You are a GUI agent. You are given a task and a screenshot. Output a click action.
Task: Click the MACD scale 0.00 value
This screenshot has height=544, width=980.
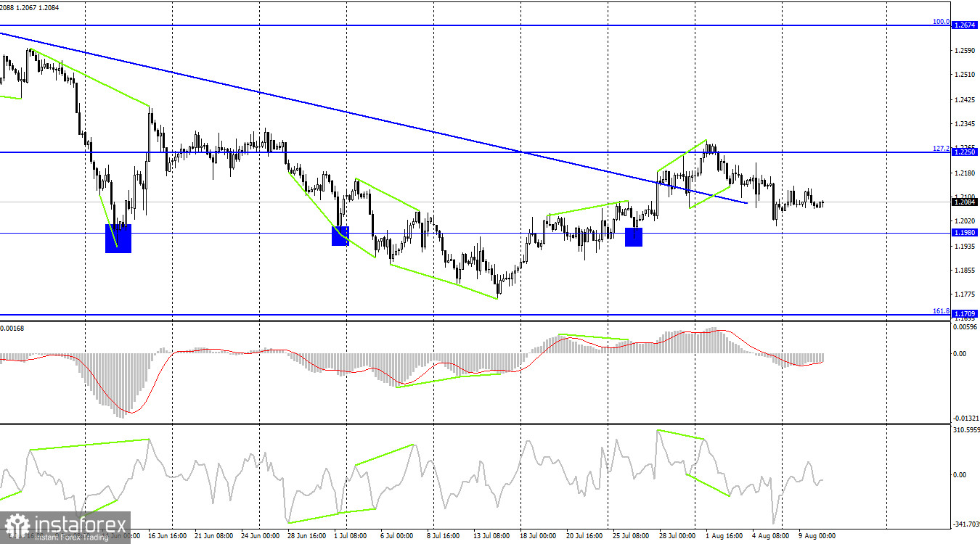[x=961, y=354]
